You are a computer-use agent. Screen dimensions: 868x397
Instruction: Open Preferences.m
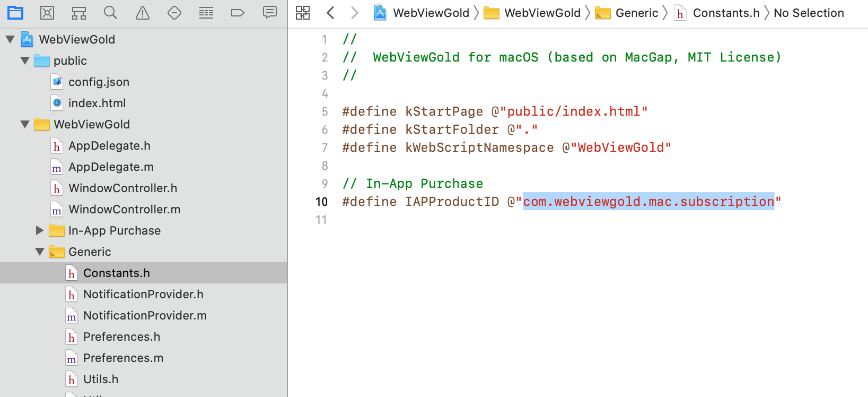pyautogui.click(x=123, y=358)
